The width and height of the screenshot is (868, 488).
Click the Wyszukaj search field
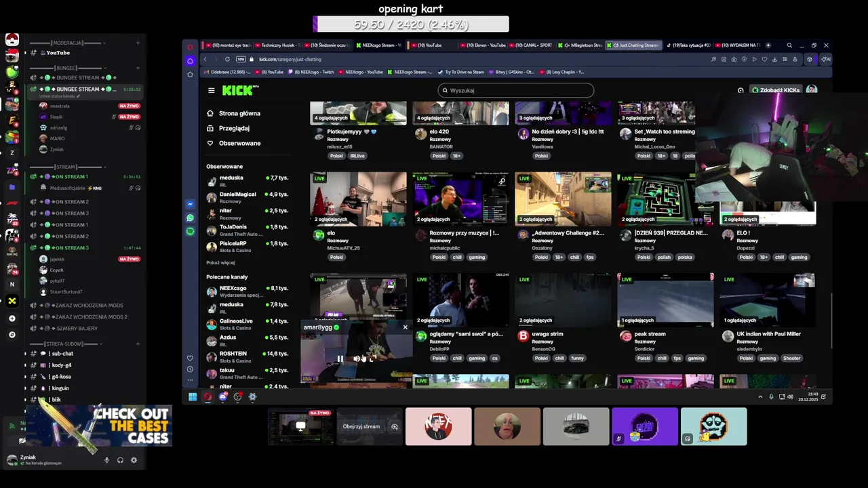515,90
